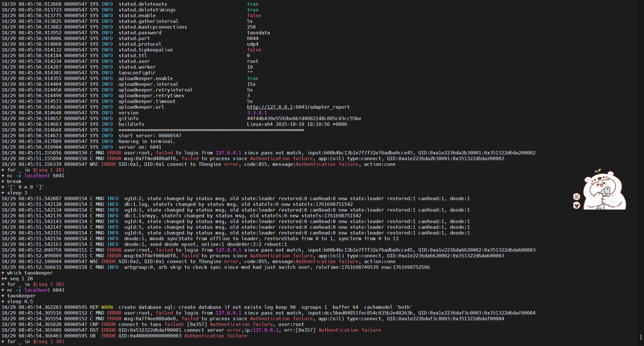Click the polar bear mascot's face

601,184
